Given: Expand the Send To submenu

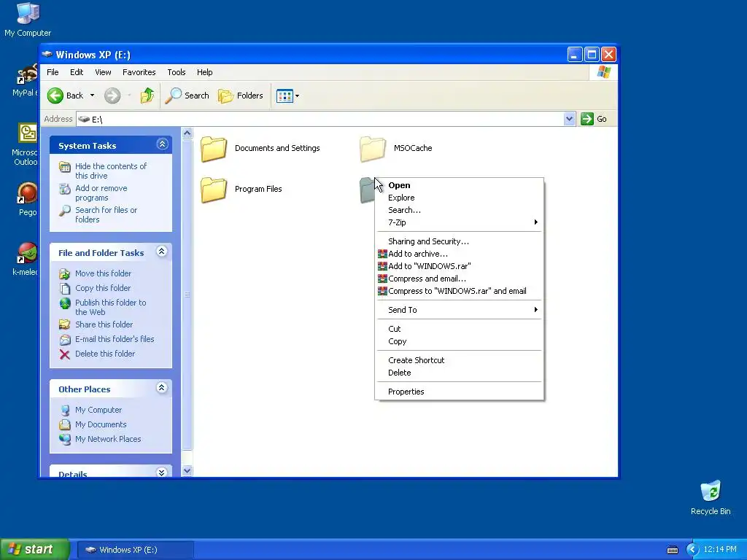Looking at the screenshot, I should pos(460,310).
